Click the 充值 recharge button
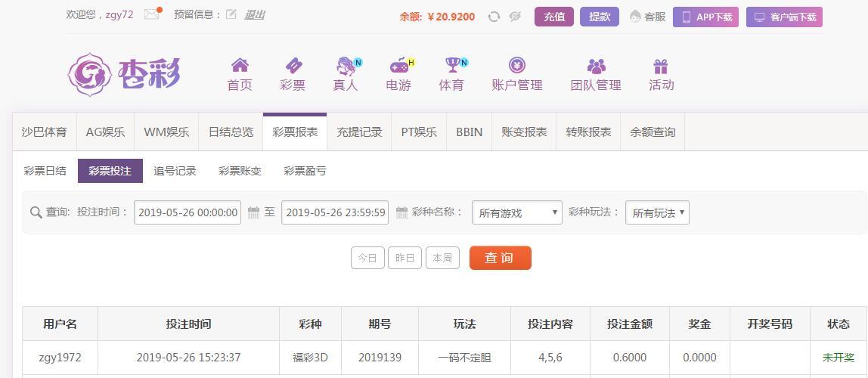Screen dimensions: 868x378 (x=554, y=17)
